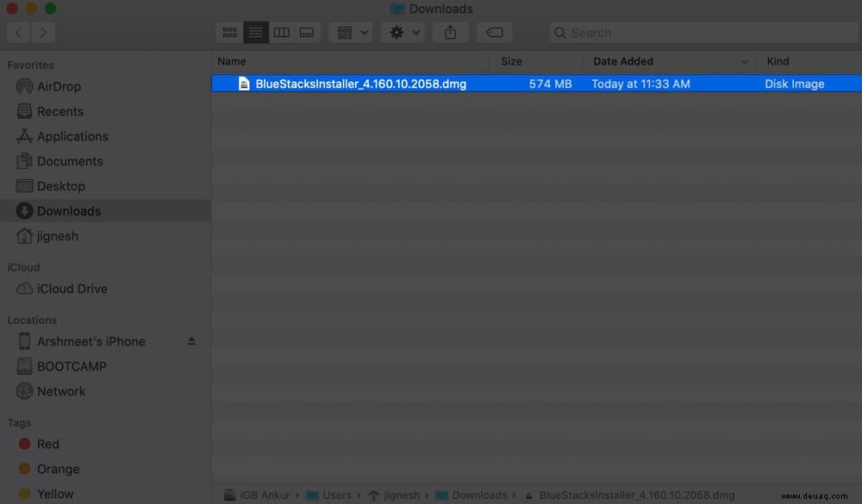This screenshot has height=504, width=862.
Task: Click the Recents sidebar icon
Action: pyautogui.click(x=24, y=111)
